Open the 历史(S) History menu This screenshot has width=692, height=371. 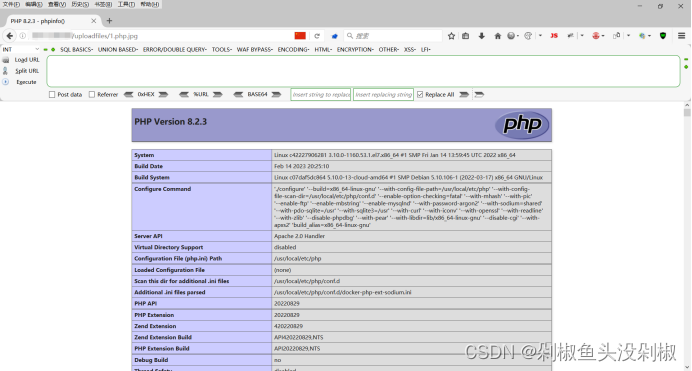coord(80,4)
